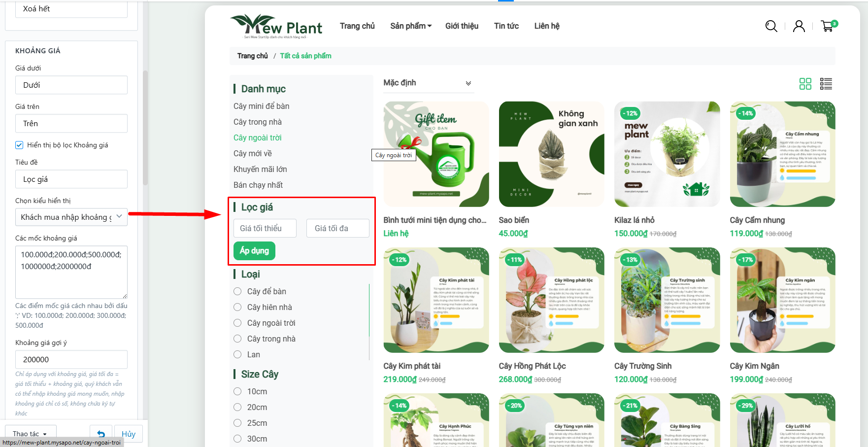This screenshot has width=868, height=447.
Task: Open the Cây mới về category
Action: pos(253,153)
